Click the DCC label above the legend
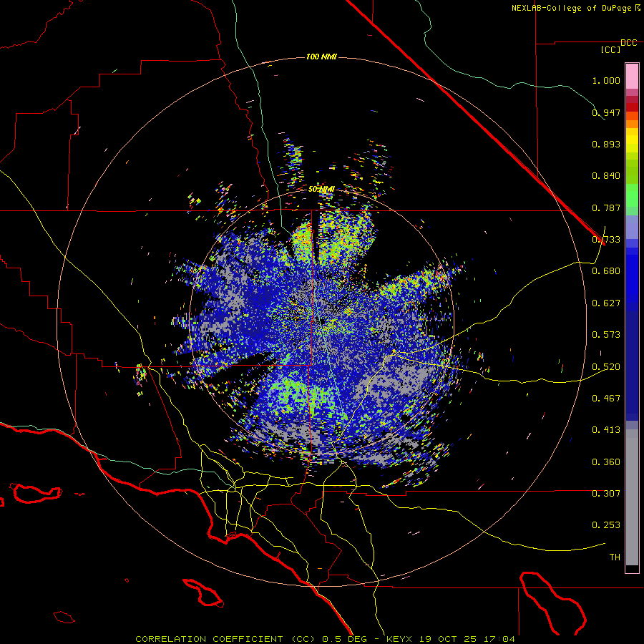This screenshot has width=644, height=644. [x=628, y=42]
